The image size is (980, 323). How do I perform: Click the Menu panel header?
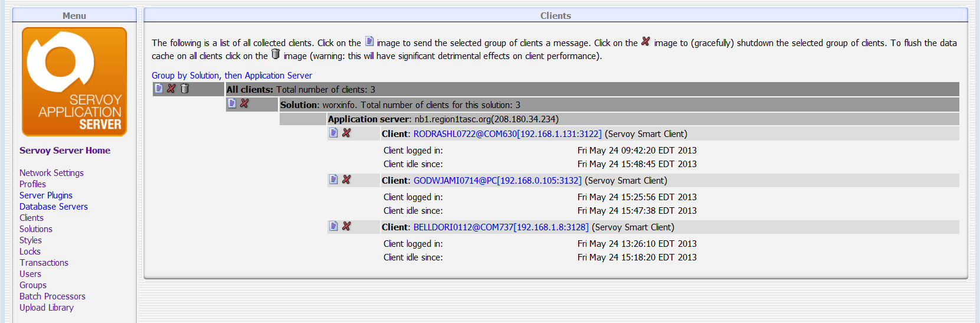click(x=74, y=15)
